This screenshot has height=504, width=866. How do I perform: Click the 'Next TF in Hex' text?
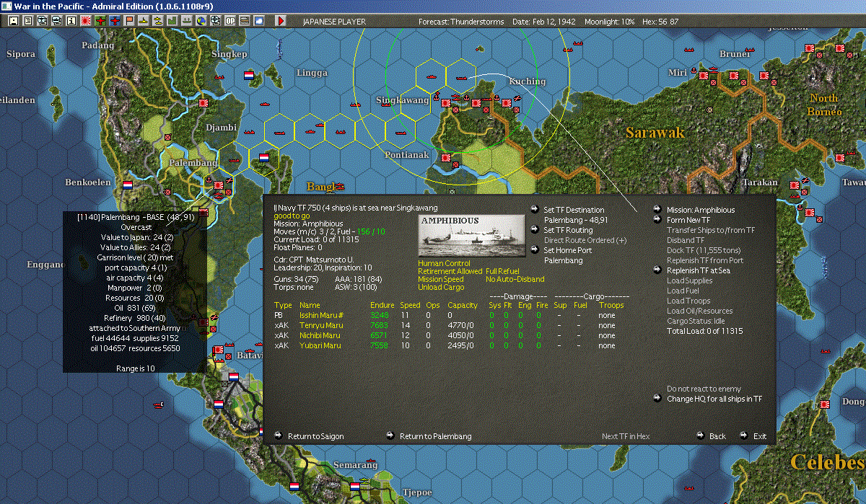(626, 436)
